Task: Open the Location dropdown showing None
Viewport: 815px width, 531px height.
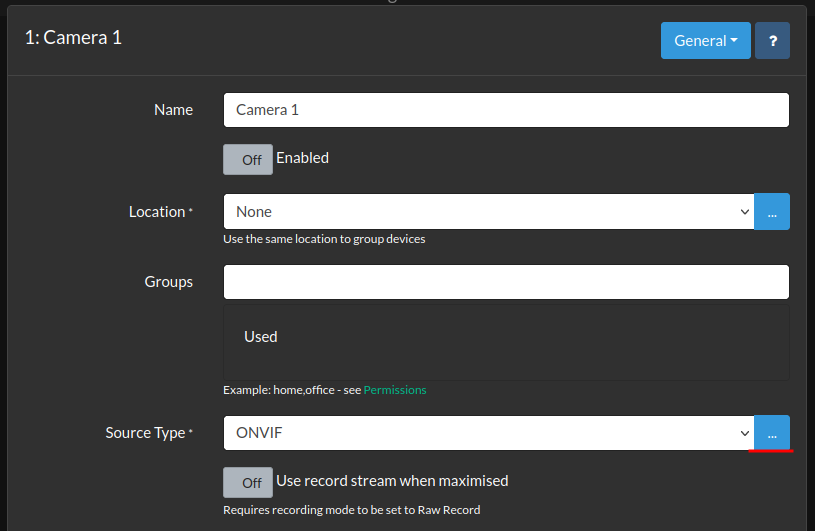Action: [x=489, y=211]
